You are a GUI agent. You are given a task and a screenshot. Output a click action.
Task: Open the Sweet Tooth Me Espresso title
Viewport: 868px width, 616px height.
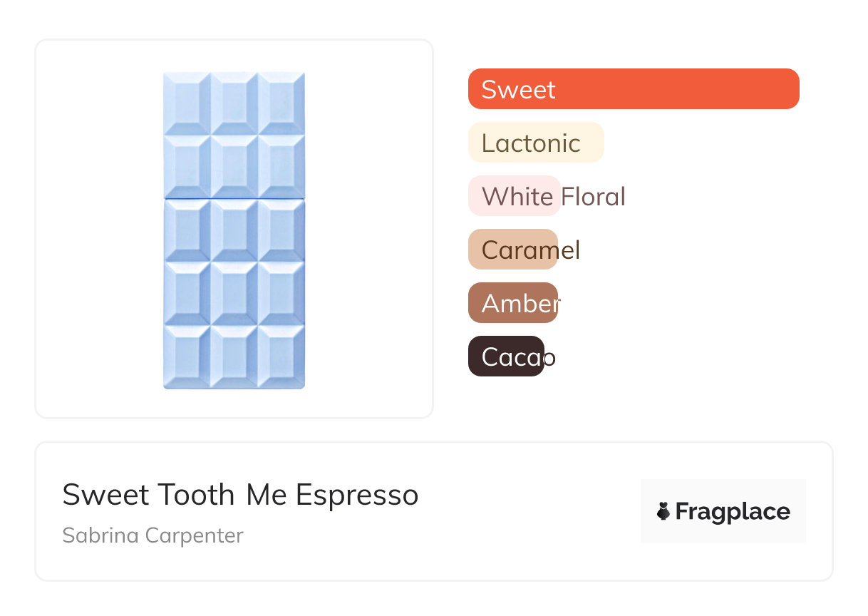click(x=240, y=495)
